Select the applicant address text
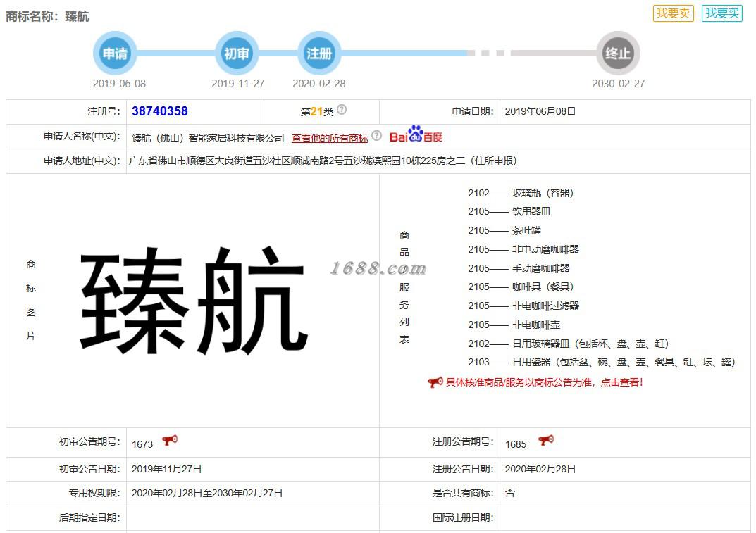 (323, 161)
